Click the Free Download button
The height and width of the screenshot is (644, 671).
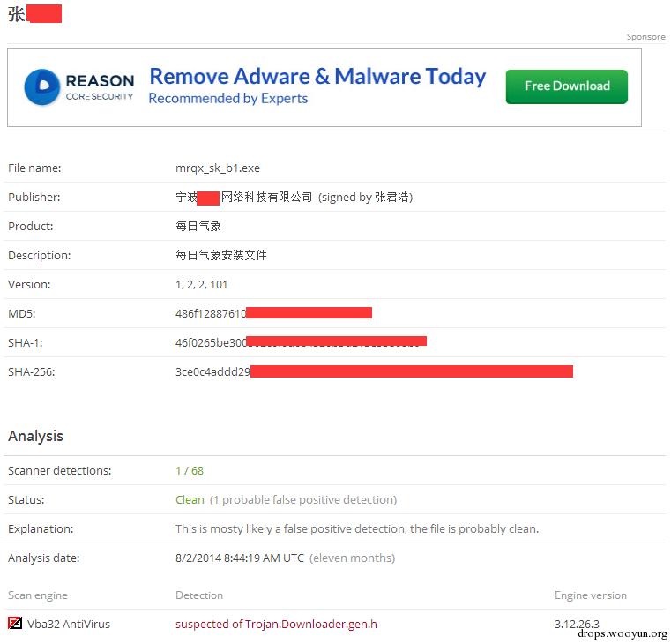[x=567, y=86]
